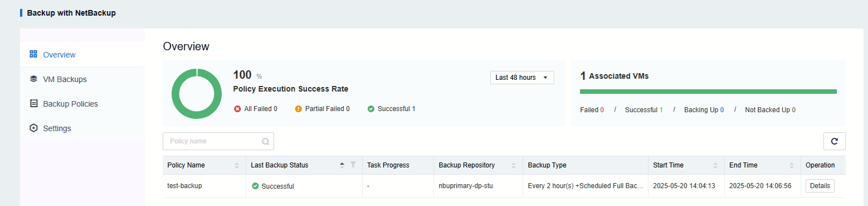Sort by Start Time column arrows
The width and height of the screenshot is (868, 206).
[x=715, y=165]
